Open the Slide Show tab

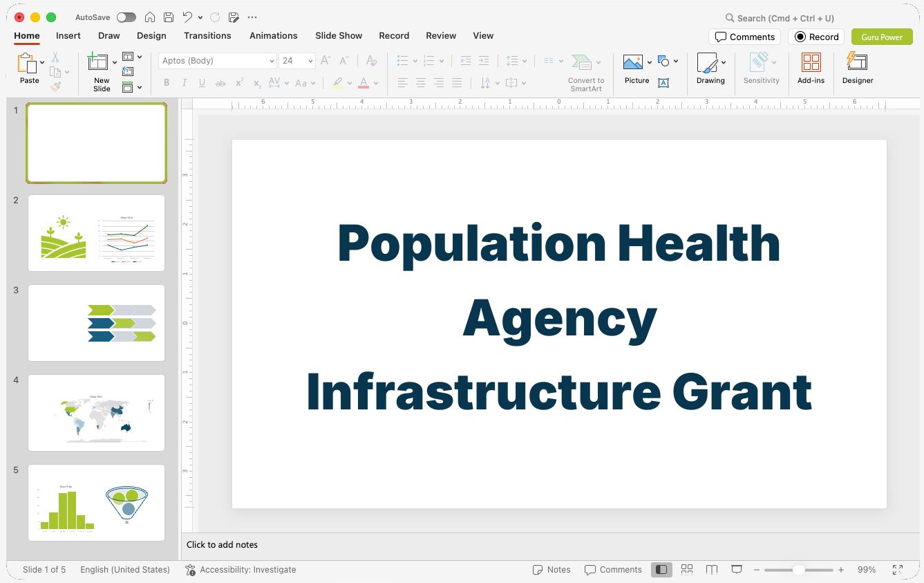[x=339, y=35]
